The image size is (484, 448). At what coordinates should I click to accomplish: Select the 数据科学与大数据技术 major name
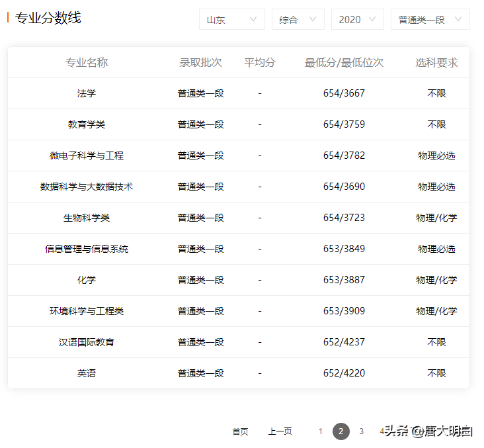pos(87,187)
